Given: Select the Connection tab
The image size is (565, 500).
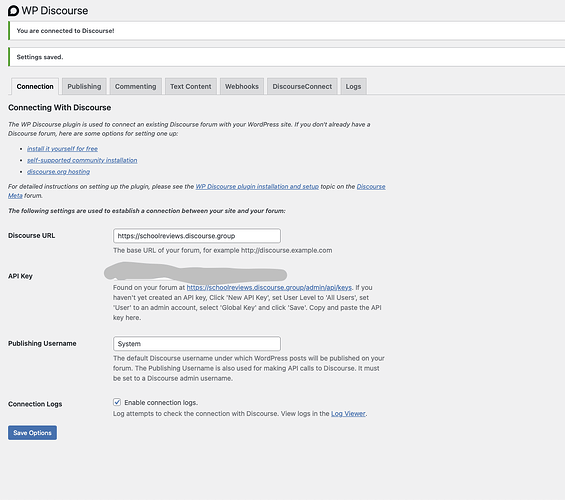Looking at the screenshot, I should coord(35,86).
